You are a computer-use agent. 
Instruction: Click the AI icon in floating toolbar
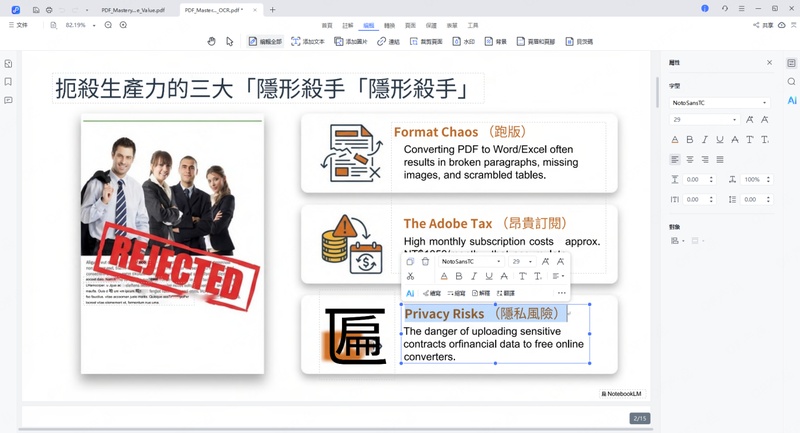coord(410,293)
